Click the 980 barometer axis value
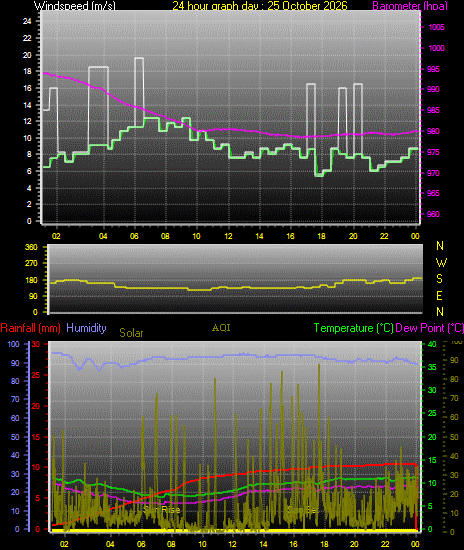The image size is (464, 550). pyautogui.click(x=433, y=131)
